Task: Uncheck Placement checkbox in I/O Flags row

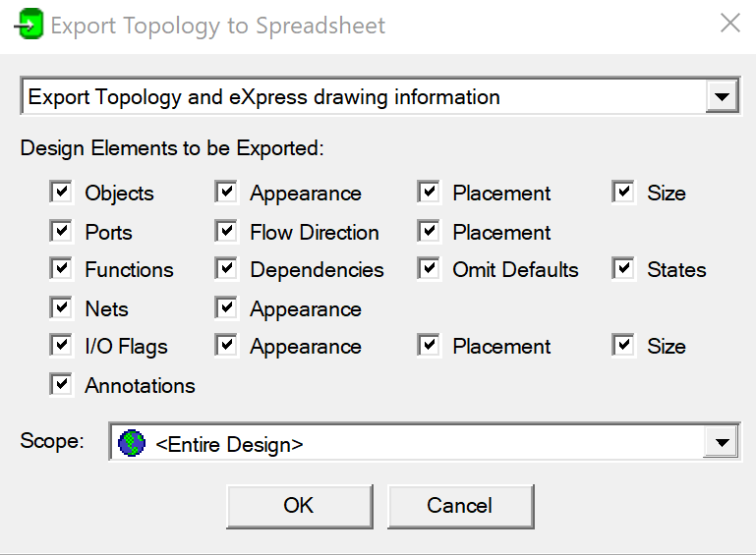Action: pos(429,345)
